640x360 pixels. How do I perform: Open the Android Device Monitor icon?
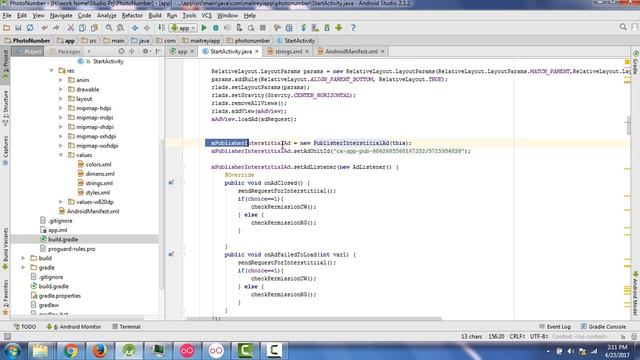click(339, 28)
